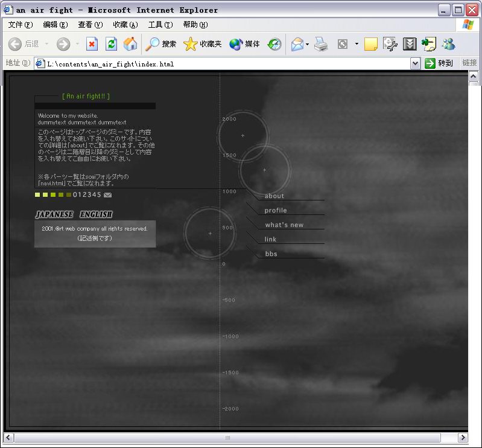Open the 文件(F) menu

point(21,25)
